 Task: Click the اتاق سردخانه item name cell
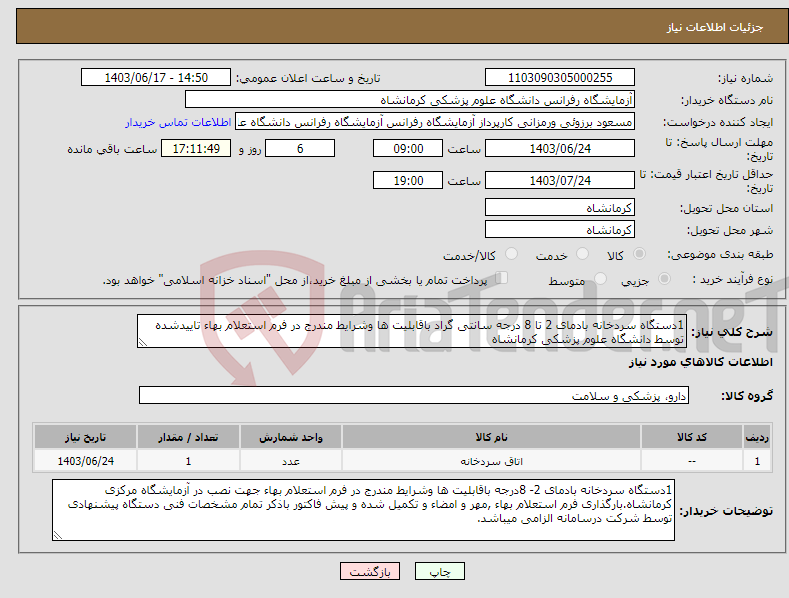click(491, 461)
